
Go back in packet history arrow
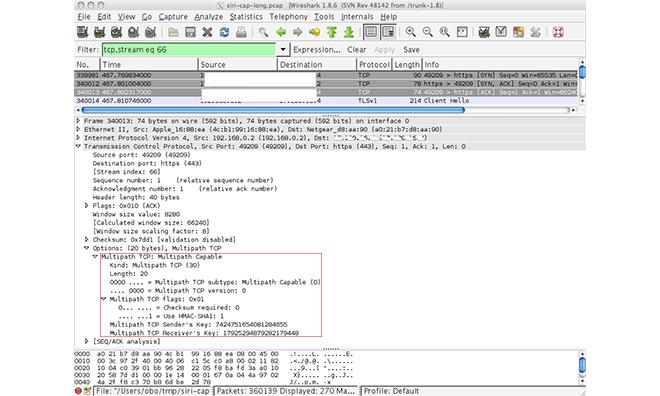[281, 32]
